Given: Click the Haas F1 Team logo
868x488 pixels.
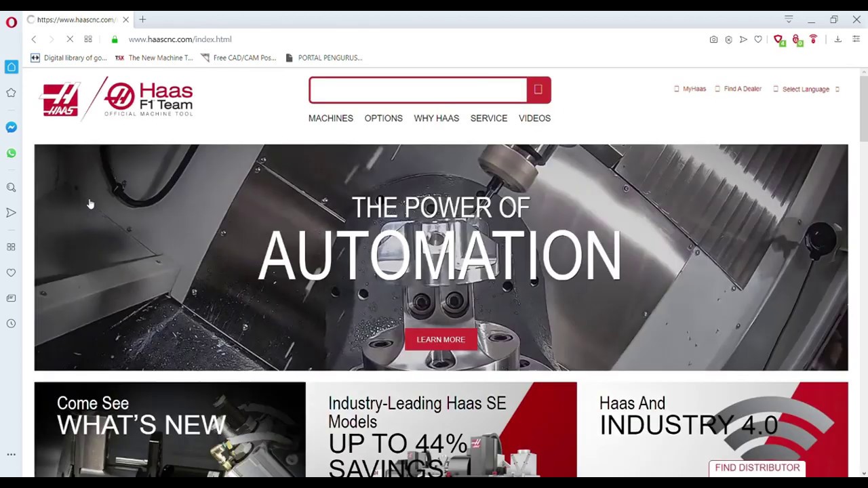Looking at the screenshot, I should (149, 98).
